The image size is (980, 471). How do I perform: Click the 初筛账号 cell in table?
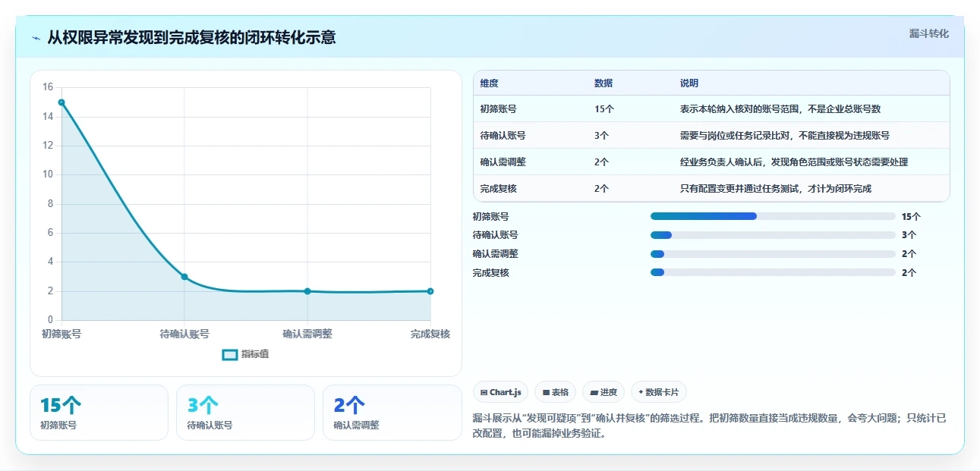coord(499,108)
